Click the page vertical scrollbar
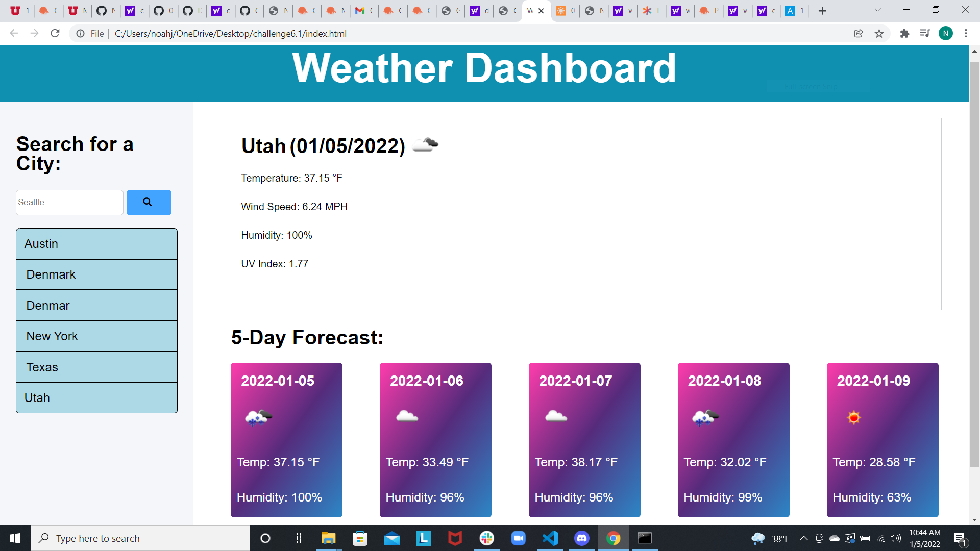The height and width of the screenshot is (551, 980). (x=974, y=265)
